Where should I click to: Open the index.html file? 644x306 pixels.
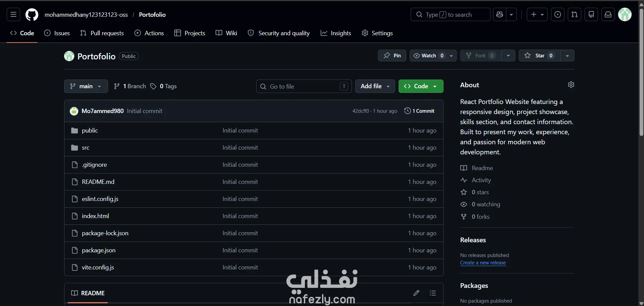[x=95, y=216]
